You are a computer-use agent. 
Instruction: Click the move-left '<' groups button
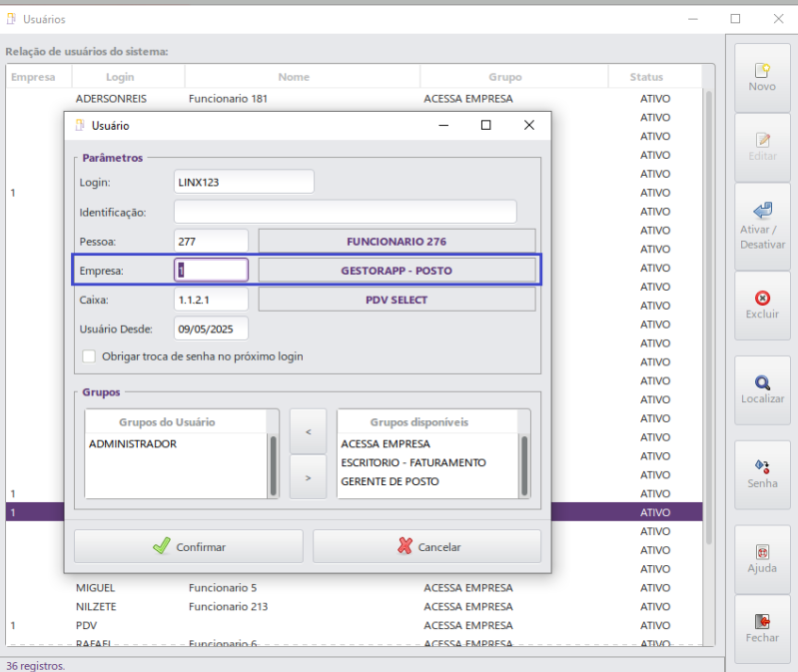click(308, 431)
